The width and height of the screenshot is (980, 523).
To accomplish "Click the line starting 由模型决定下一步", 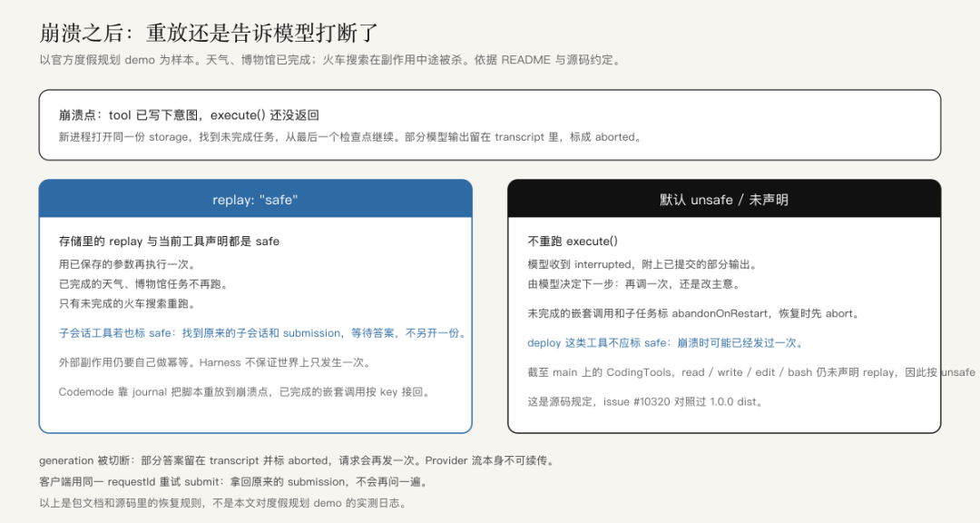I will (x=634, y=284).
